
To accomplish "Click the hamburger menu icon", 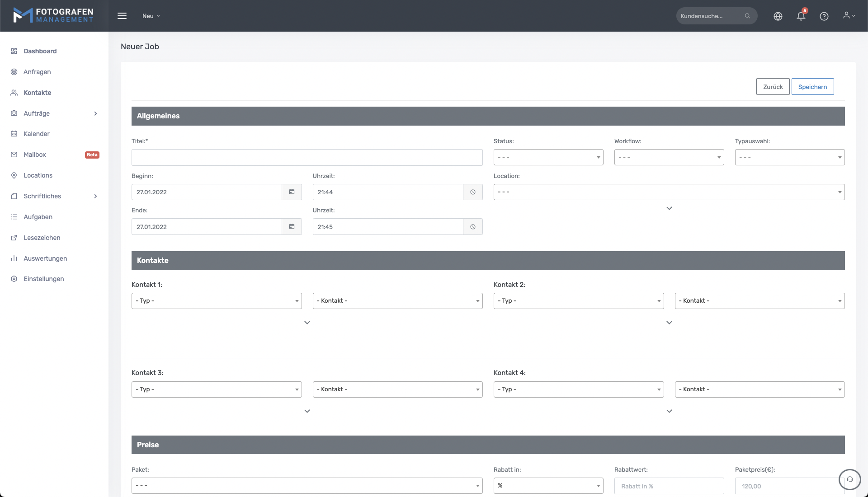I will pyautogui.click(x=122, y=16).
